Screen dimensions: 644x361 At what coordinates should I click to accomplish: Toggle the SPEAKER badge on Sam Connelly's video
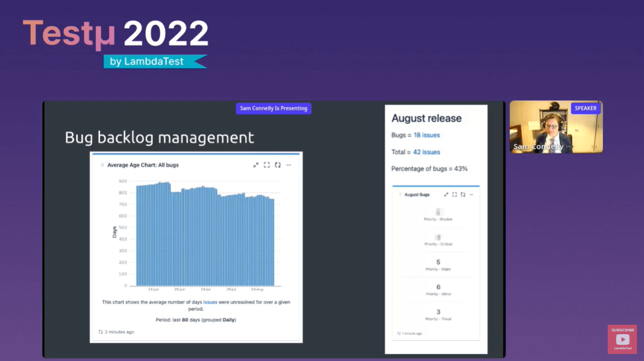tap(586, 108)
